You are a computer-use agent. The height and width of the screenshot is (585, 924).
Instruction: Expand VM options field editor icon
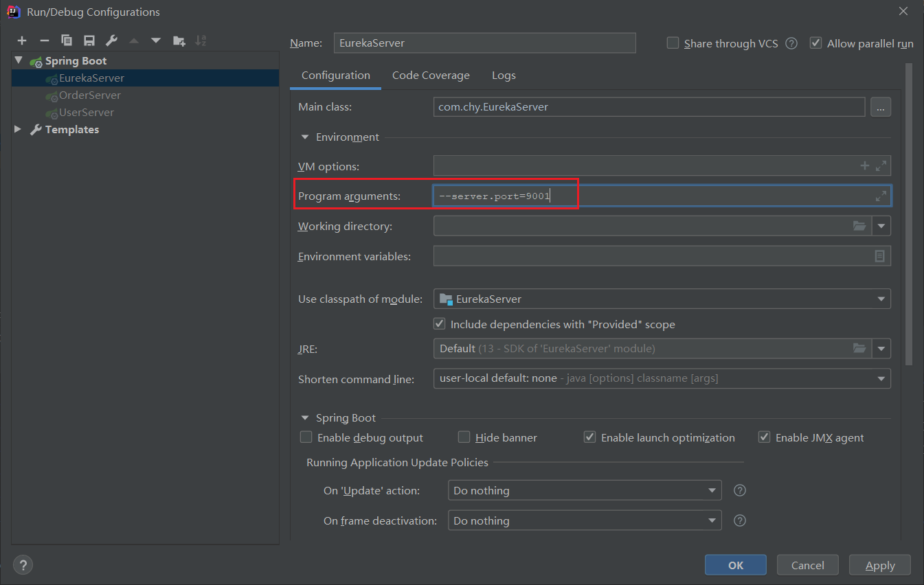coord(881,165)
